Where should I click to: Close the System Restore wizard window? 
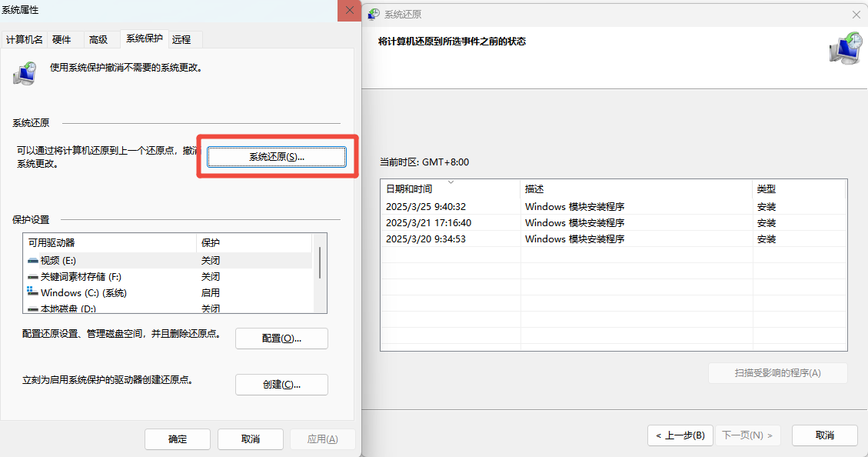(x=856, y=15)
